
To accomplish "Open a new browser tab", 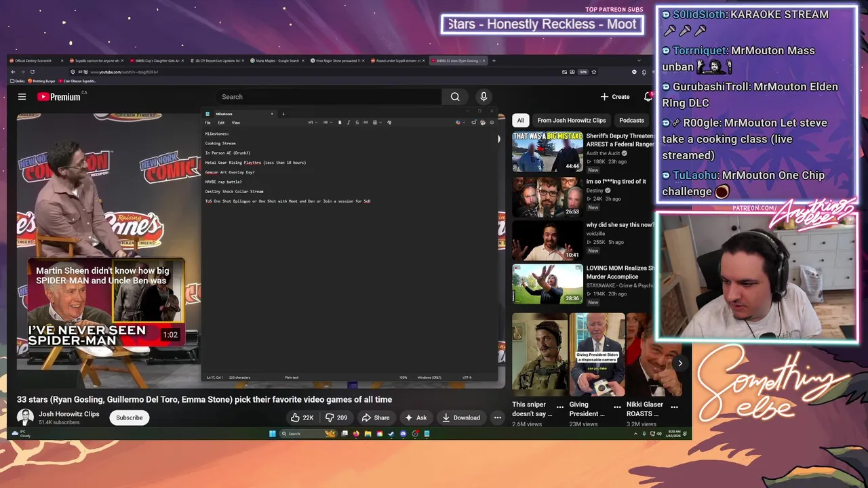I will [x=494, y=60].
